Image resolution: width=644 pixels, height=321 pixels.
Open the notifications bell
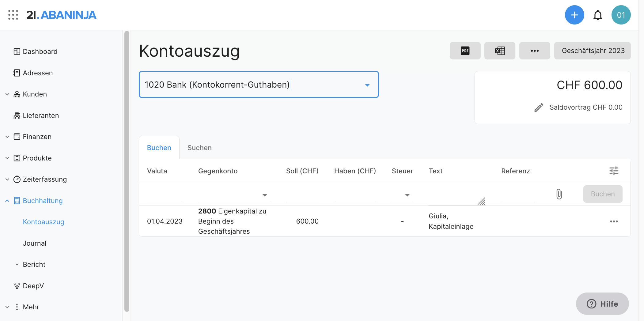click(598, 15)
